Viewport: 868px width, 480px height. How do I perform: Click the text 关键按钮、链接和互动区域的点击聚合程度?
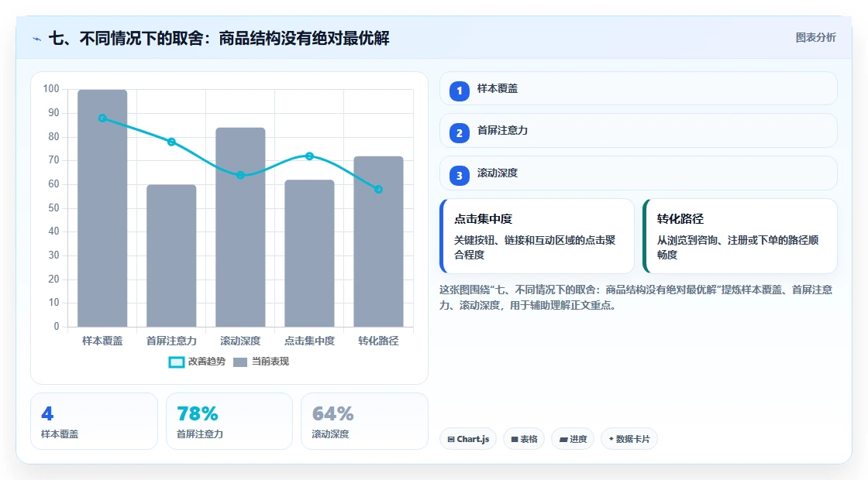(x=535, y=247)
